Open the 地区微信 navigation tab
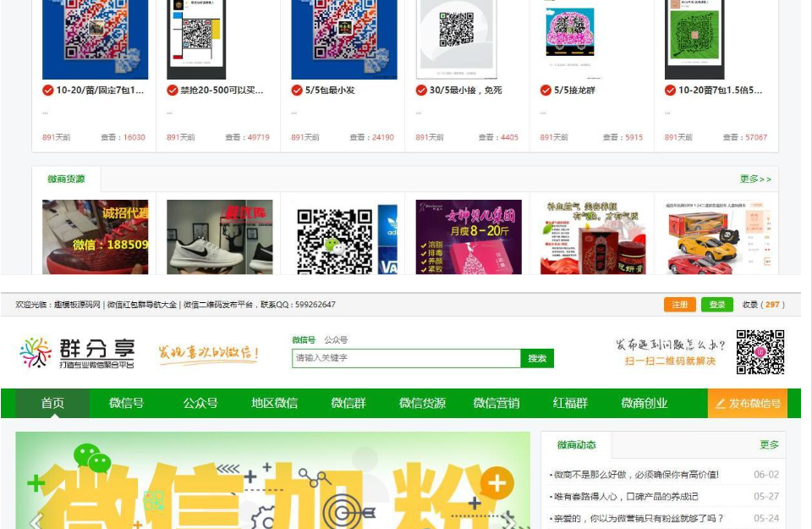 (x=274, y=403)
